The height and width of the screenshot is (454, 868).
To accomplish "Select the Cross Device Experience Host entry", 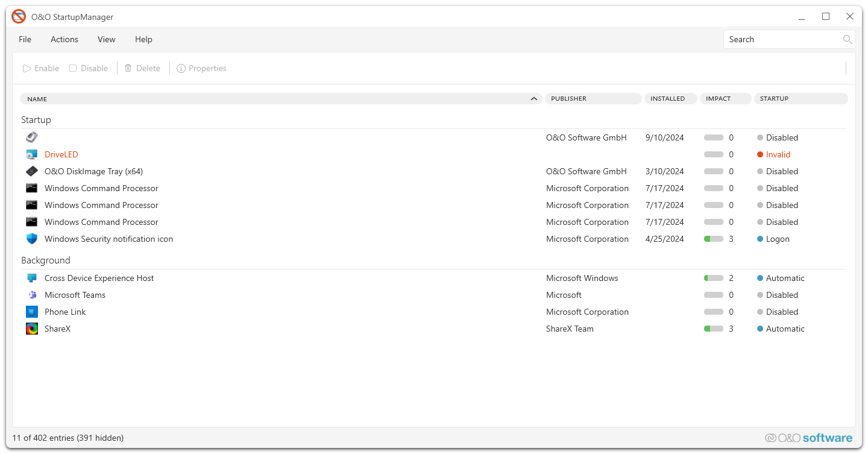I will 99,278.
